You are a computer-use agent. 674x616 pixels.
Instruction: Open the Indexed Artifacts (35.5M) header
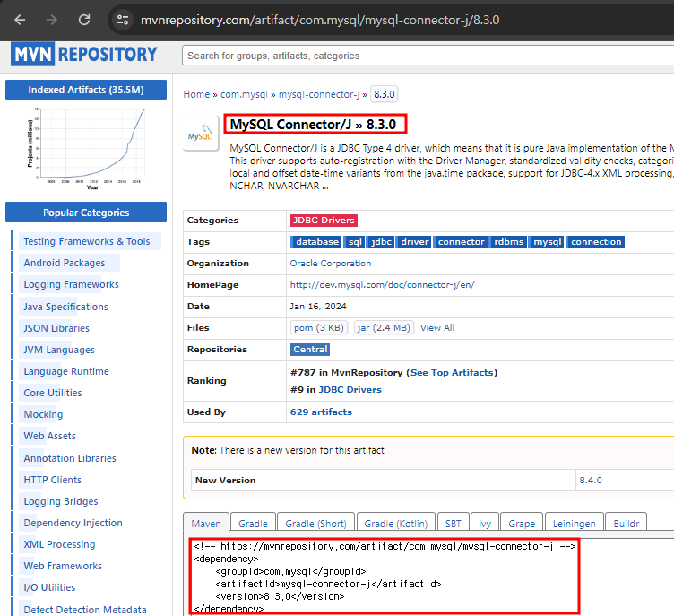coord(86,90)
